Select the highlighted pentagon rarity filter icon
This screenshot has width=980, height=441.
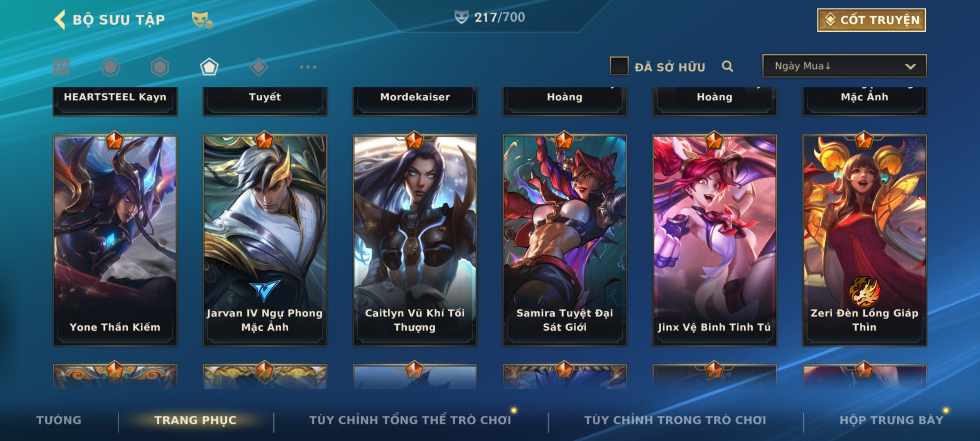(209, 67)
